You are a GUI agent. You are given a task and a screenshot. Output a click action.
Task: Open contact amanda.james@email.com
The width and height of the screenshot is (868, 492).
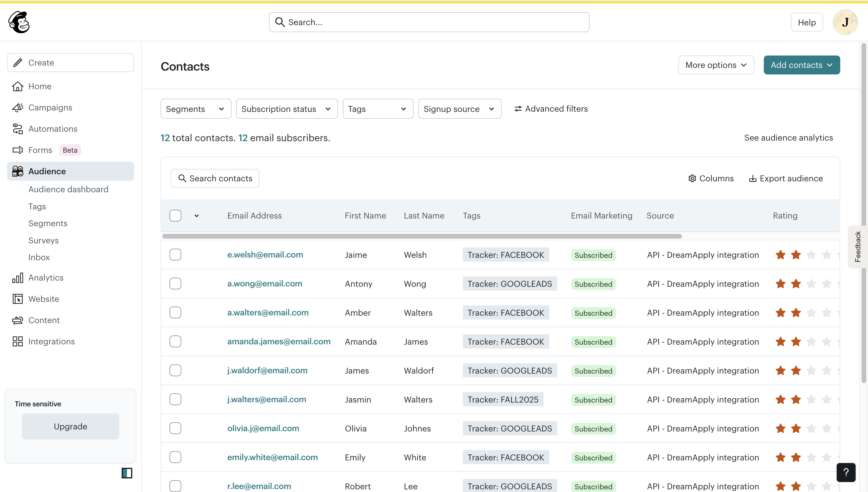tap(279, 342)
